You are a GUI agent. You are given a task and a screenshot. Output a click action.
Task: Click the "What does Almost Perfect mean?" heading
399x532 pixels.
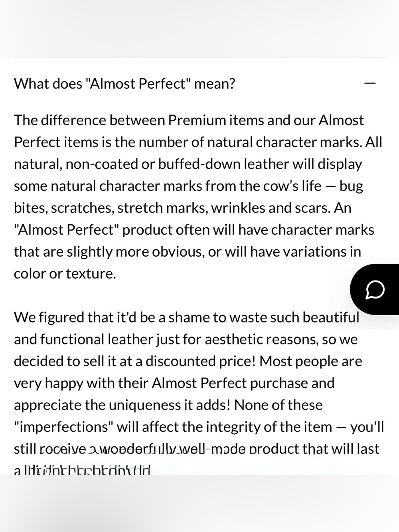pos(124,84)
